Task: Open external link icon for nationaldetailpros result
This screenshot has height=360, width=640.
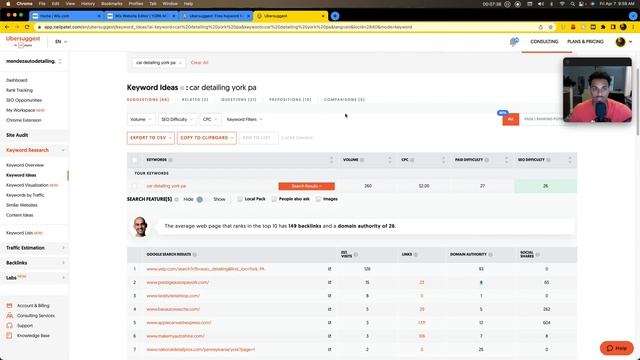Action: point(329,350)
